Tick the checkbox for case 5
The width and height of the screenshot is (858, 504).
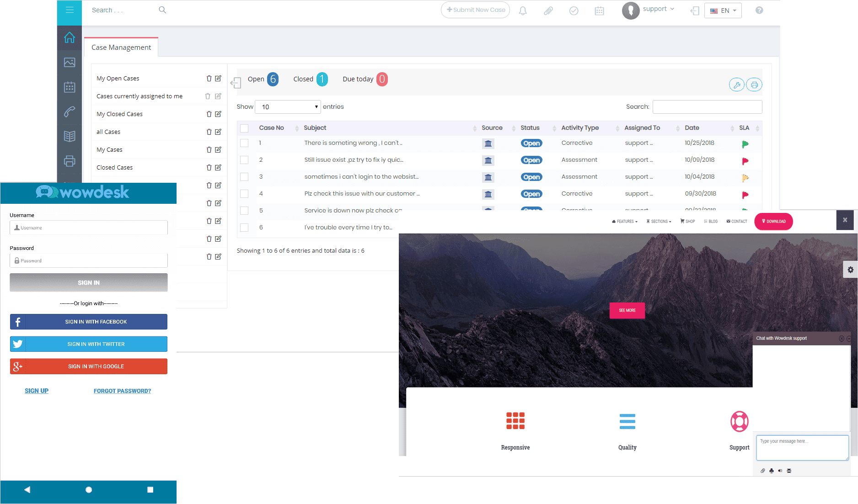tap(244, 211)
